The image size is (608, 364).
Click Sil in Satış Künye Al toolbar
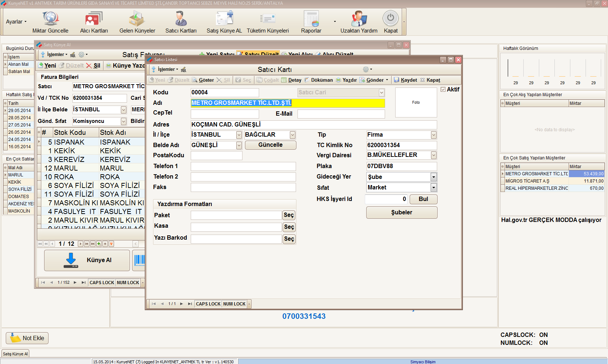point(93,65)
